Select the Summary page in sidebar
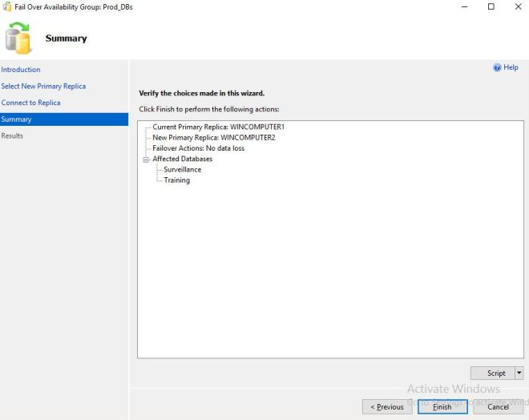 click(17, 119)
